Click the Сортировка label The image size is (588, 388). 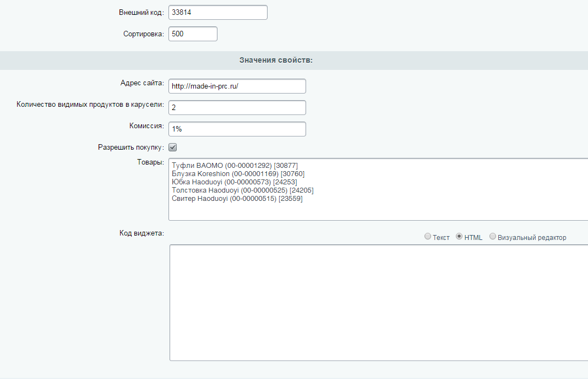(144, 34)
